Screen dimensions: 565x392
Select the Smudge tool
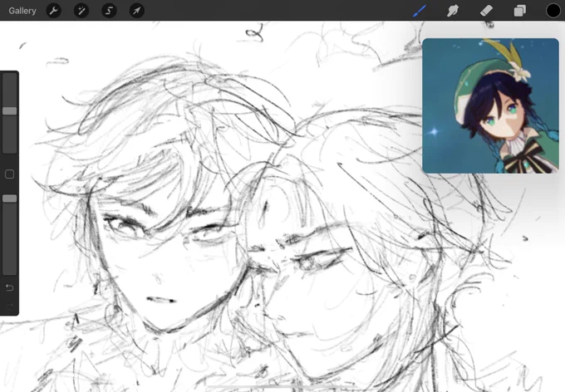point(453,11)
